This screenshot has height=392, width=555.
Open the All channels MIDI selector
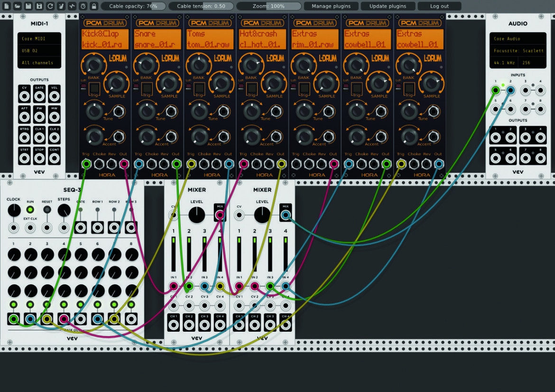[39, 63]
